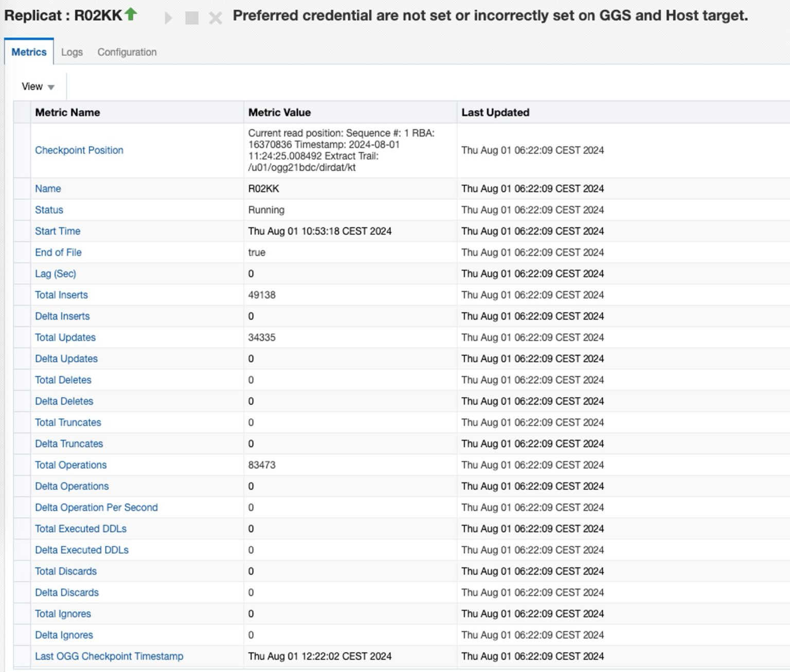Click the Total Inserts link
The height and width of the screenshot is (672, 790).
point(61,295)
